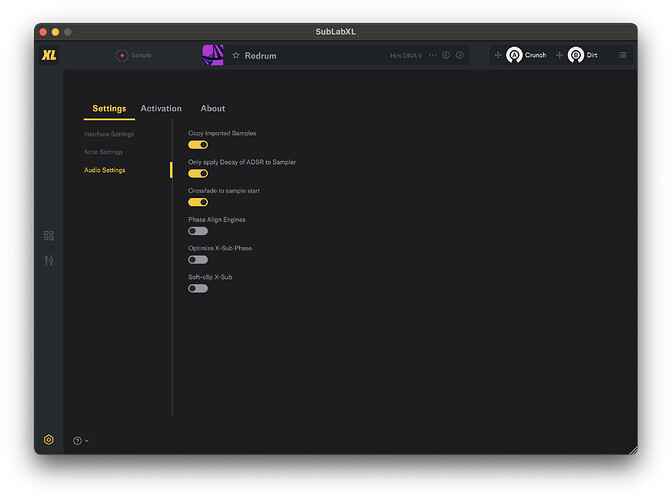671x500 pixels.
Task: Turn off Crossfade to sample start
Action: coord(198,202)
